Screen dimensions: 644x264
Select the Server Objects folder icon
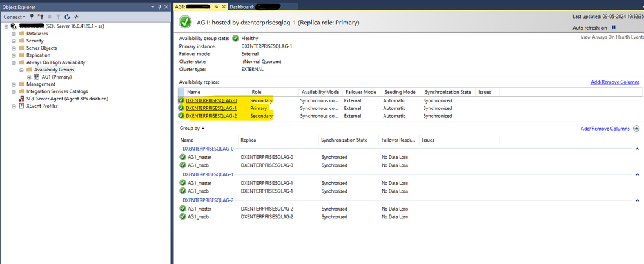pyautogui.click(x=21, y=48)
